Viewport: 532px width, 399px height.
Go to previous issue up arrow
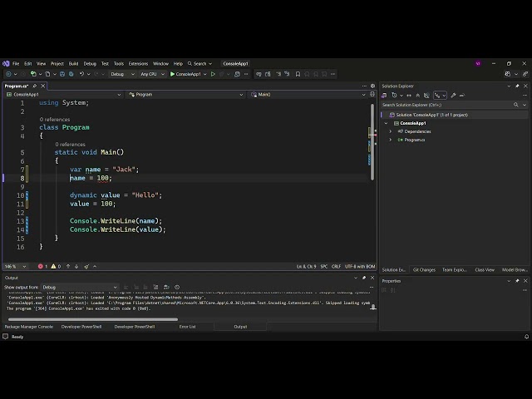68,266
